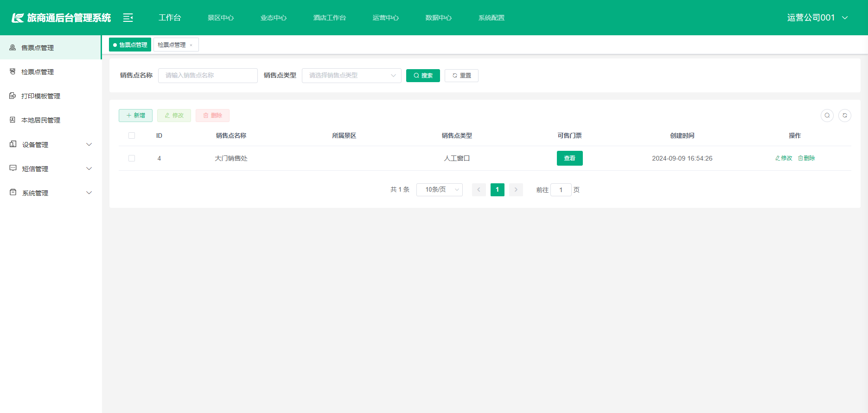Open 打印模板管理 in sidebar

tap(51, 96)
